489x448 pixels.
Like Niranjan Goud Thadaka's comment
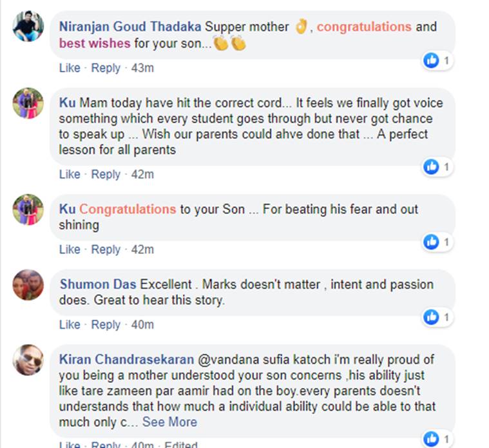(x=70, y=68)
